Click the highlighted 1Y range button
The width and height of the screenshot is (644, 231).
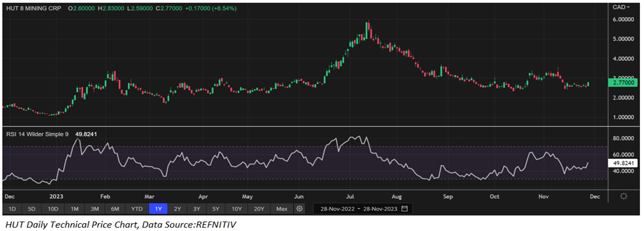pyautogui.click(x=159, y=208)
